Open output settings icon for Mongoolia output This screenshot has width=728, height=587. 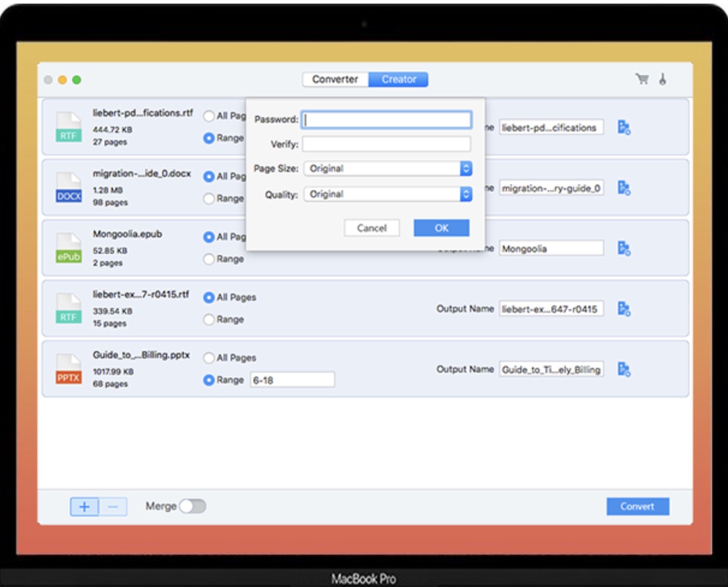[624, 248]
